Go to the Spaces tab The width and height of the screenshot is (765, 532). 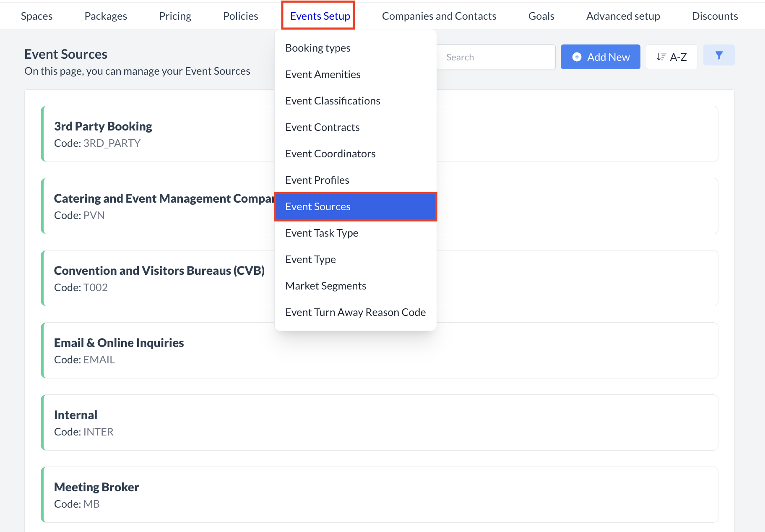tap(36, 16)
